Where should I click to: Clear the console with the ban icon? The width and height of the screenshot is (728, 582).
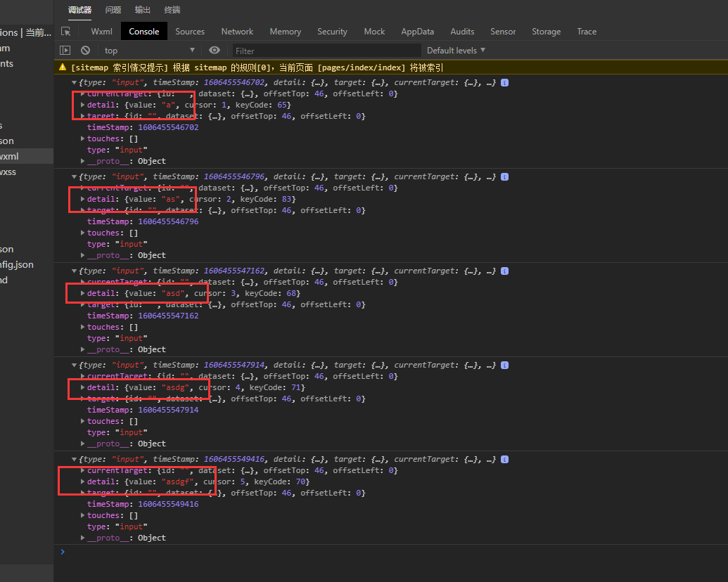(x=85, y=50)
